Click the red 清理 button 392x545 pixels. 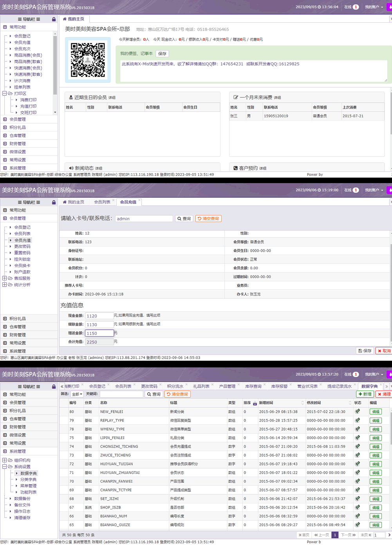click(384, 394)
